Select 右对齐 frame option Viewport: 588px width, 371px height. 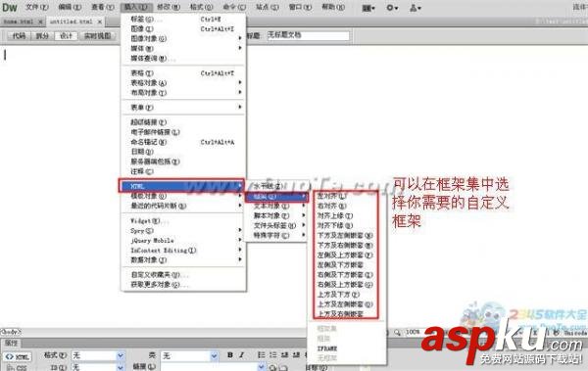(346, 206)
